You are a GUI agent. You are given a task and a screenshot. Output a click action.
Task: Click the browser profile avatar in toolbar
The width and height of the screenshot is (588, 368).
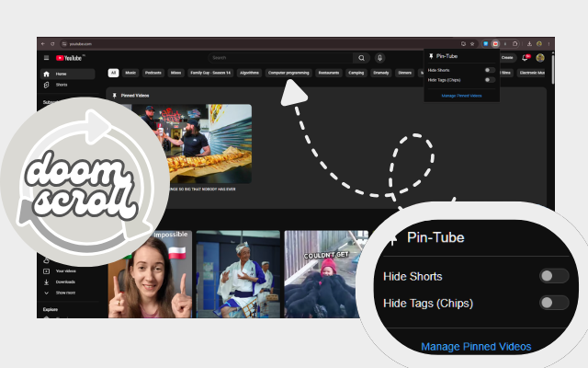coord(539,44)
